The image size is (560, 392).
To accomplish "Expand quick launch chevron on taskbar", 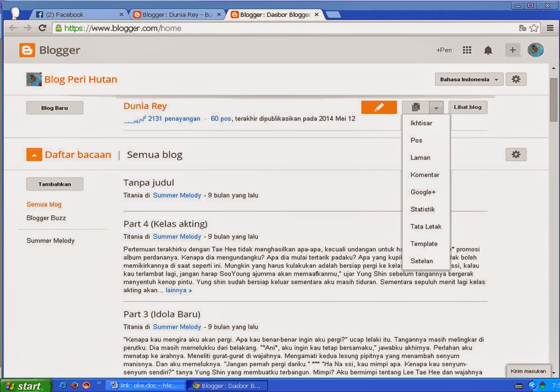I will point(99,383).
